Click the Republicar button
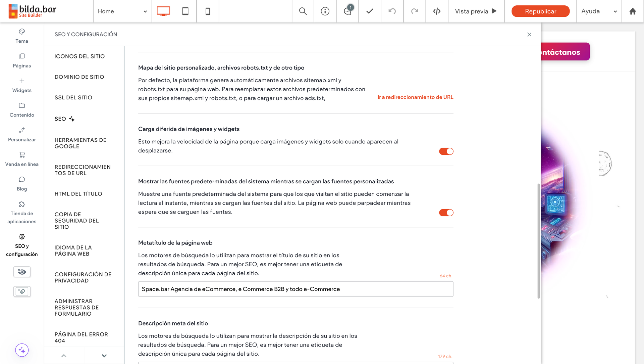644x364 pixels. click(540, 11)
